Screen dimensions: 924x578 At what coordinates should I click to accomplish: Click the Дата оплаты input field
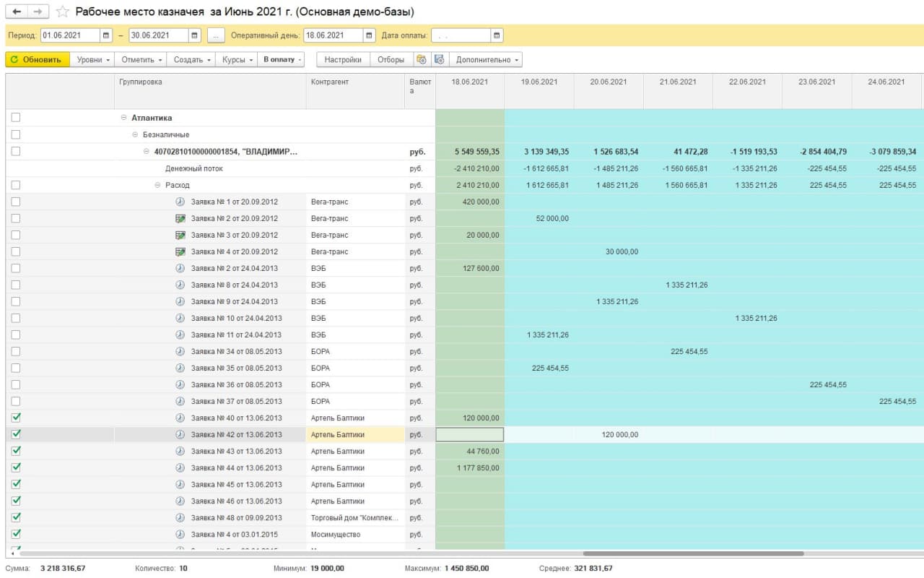click(460, 35)
